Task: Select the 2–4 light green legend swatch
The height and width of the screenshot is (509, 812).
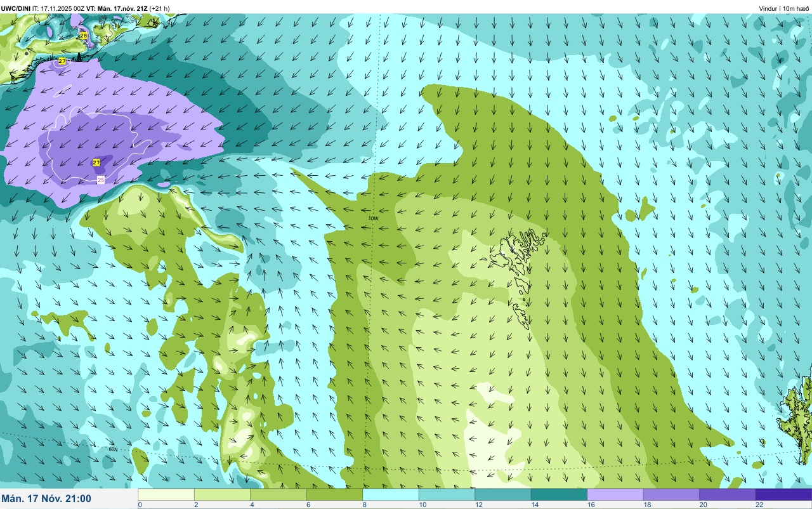Action: pos(222,494)
